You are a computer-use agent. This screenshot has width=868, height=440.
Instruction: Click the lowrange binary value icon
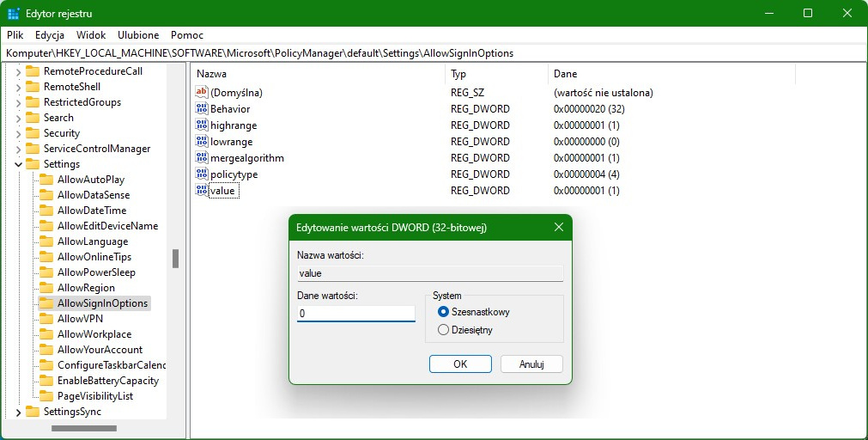pos(202,141)
